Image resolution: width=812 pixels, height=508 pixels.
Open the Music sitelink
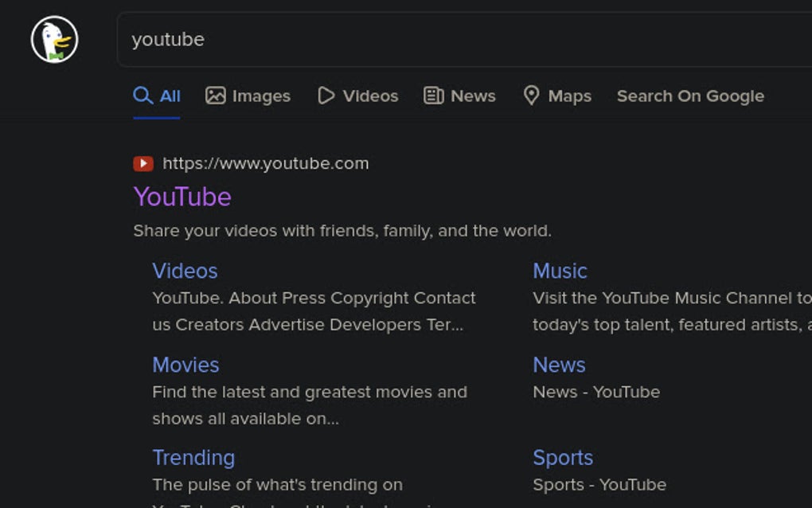click(560, 271)
